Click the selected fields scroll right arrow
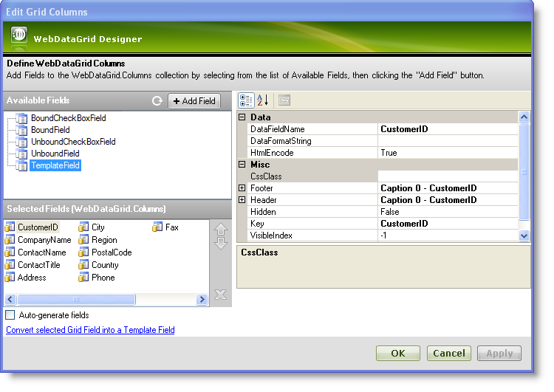The image size is (554, 392). click(202, 299)
